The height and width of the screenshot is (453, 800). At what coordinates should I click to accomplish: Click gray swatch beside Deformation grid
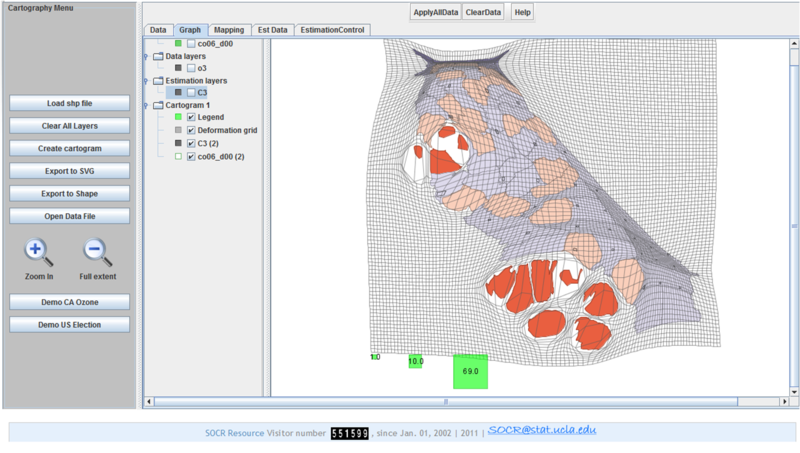pyautogui.click(x=178, y=130)
